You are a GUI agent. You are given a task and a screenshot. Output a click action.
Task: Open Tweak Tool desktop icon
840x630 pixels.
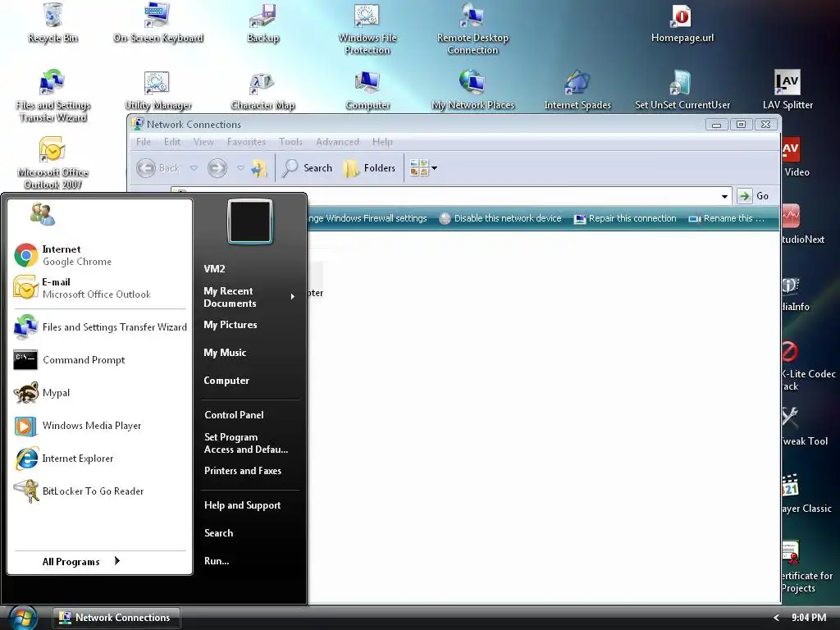pos(804,427)
